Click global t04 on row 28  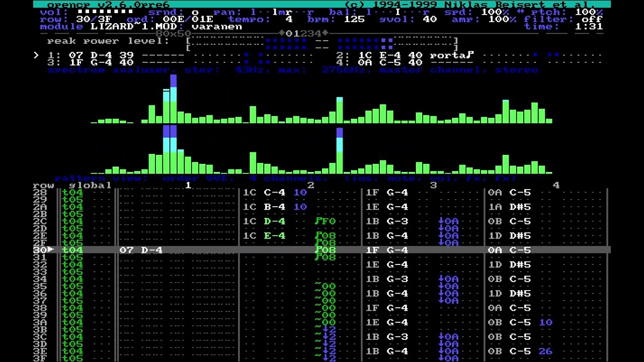point(72,193)
